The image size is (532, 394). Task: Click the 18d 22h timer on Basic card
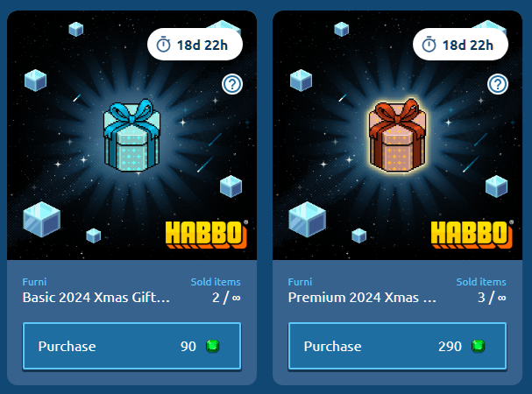point(195,45)
